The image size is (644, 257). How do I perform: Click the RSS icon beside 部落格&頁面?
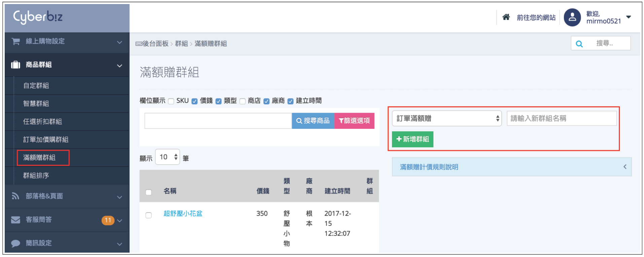click(x=15, y=196)
